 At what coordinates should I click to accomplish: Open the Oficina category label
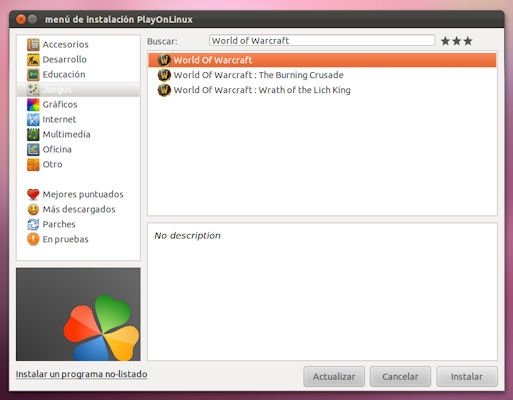(x=57, y=149)
